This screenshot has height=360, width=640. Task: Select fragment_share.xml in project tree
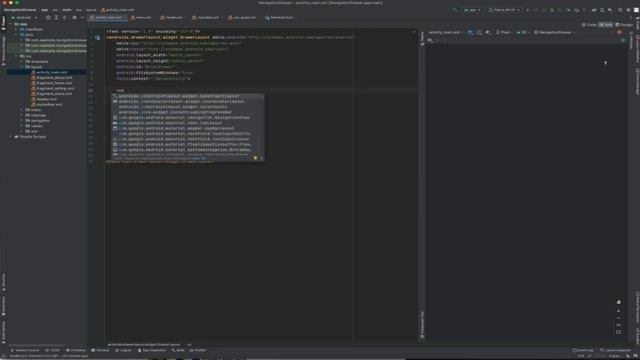[x=51, y=93]
